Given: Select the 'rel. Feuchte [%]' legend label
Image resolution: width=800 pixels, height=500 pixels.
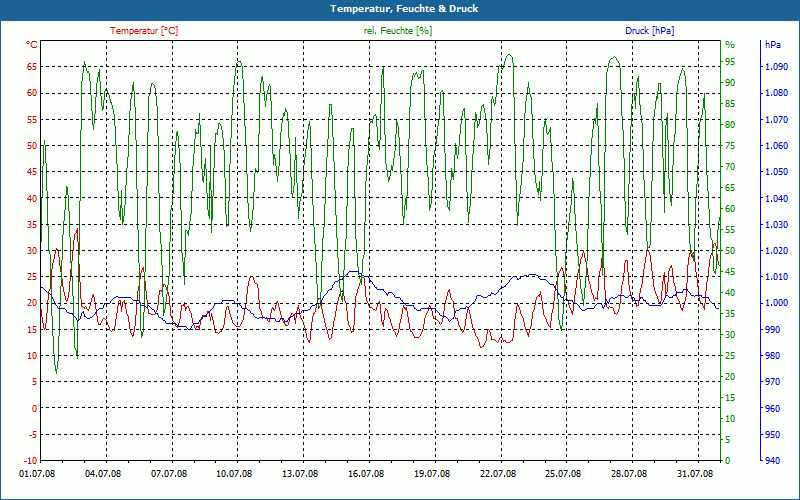Looking at the screenshot, I should tap(398, 31).
